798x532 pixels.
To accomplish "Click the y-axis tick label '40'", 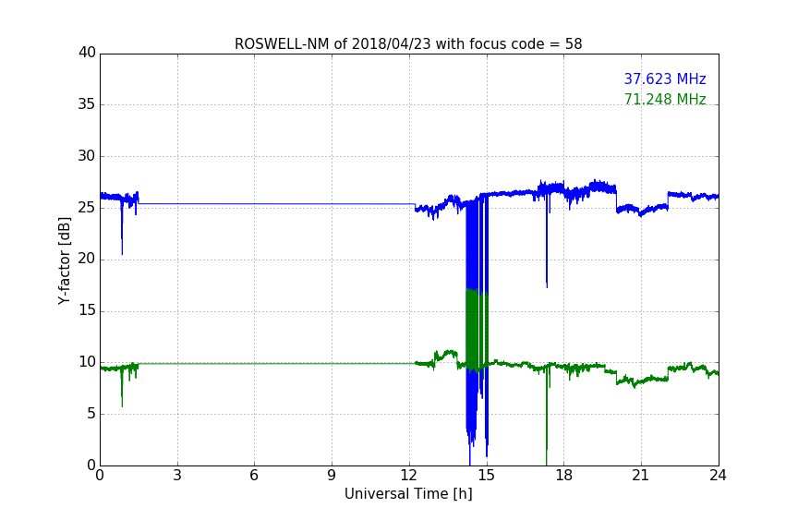I will [87, 53].
